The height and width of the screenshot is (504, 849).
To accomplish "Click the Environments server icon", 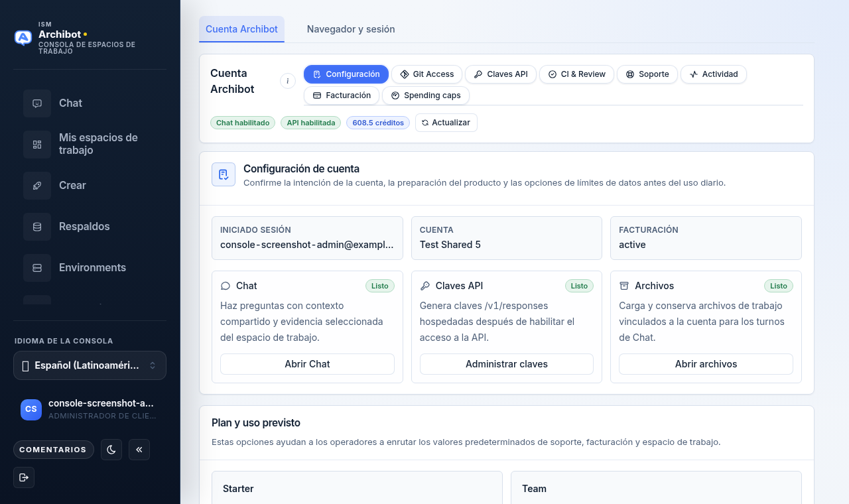I will [x=37, y=268].
